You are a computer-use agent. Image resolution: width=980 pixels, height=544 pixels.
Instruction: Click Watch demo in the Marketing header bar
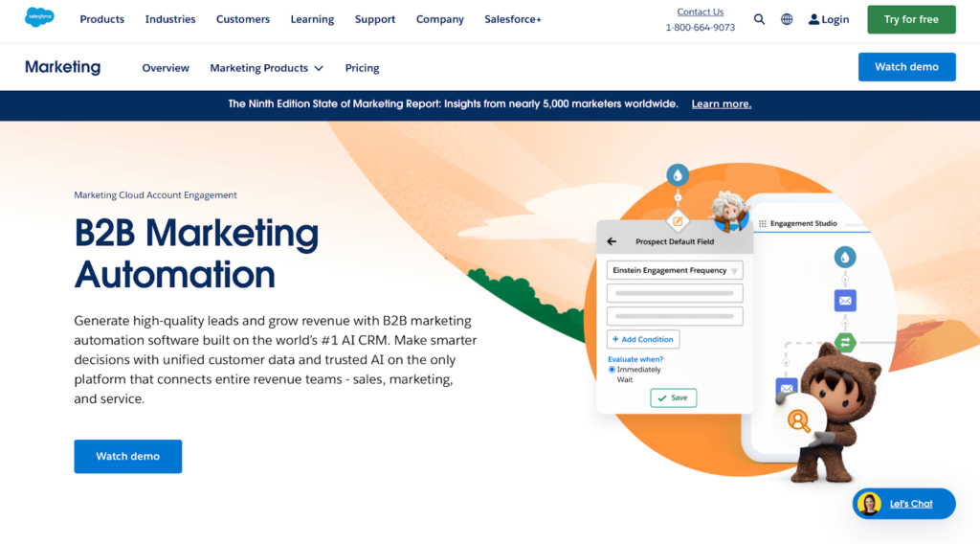(x=906, y=67)
